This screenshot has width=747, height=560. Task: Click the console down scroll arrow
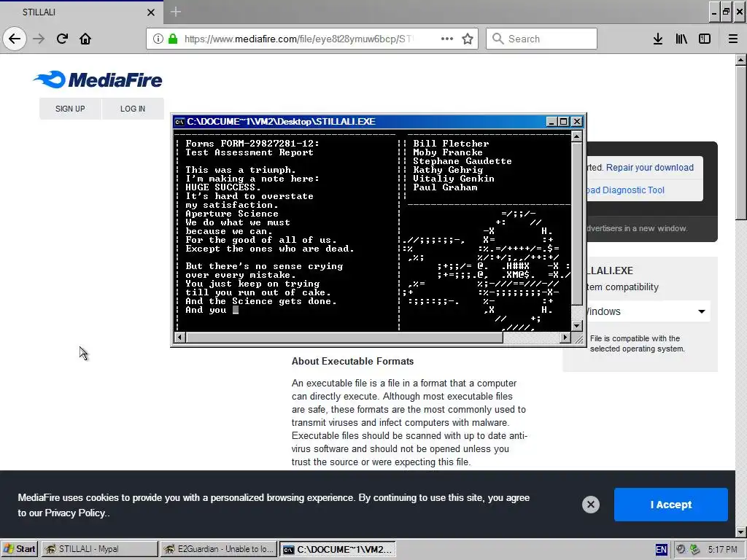pyautogui.click(x=576, y=326)
